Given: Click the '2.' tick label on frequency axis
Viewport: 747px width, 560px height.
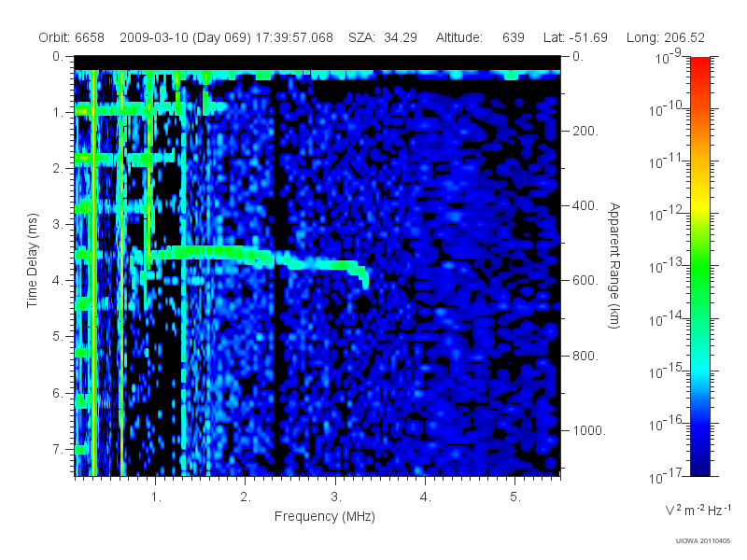Looking at the screenshot, I should pos(246,497).
